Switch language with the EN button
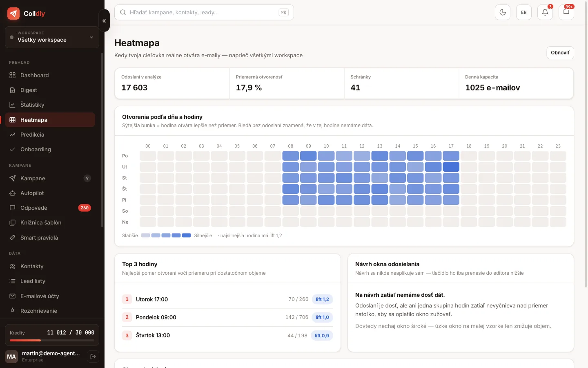The width and height of the screenshot is (588, 368). point(524,12)
